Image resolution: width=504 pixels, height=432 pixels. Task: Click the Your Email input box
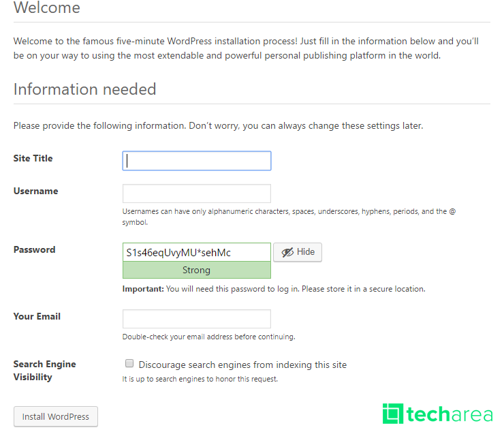coord(197,319)
